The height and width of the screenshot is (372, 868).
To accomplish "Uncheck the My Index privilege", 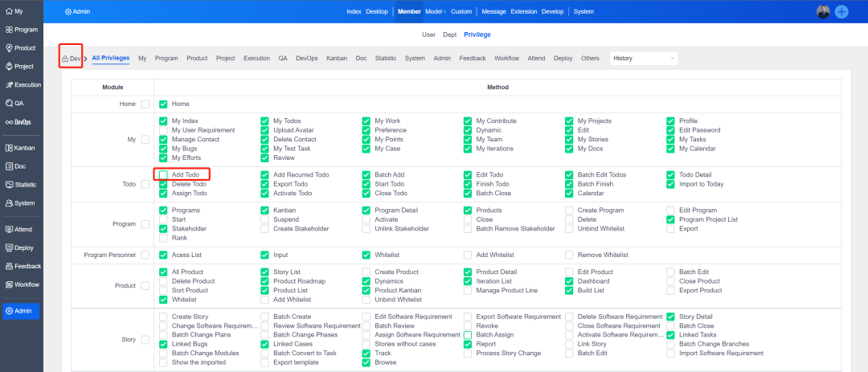I will pyautogui.click(x=164, y=121).
